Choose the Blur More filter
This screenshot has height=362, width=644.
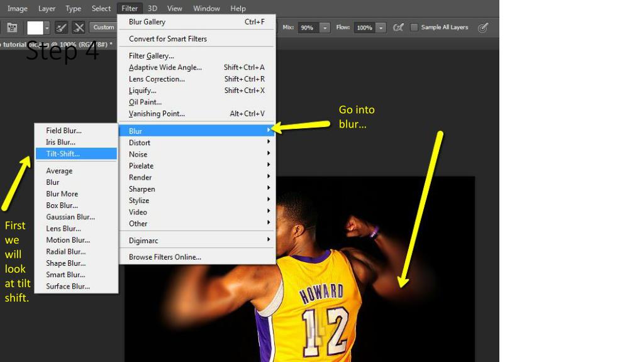[76, 194]
